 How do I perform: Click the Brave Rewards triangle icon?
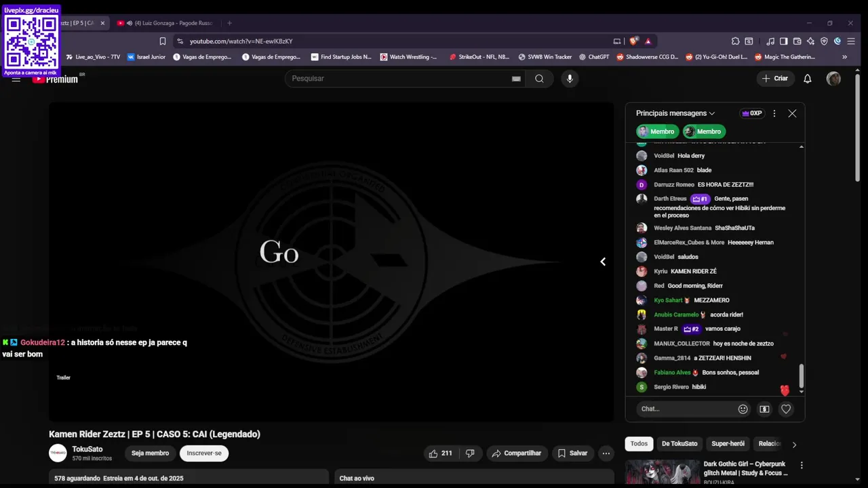[x=648, y=41]
